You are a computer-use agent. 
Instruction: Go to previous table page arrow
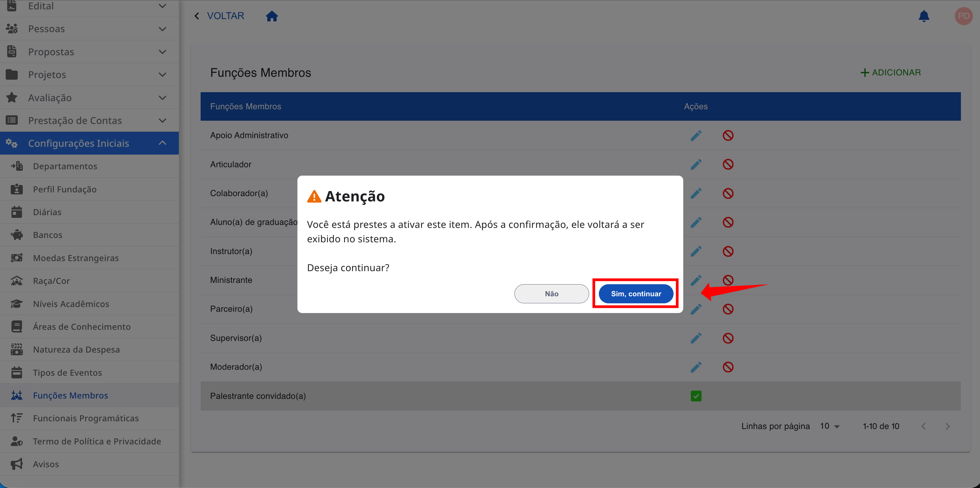923,426
